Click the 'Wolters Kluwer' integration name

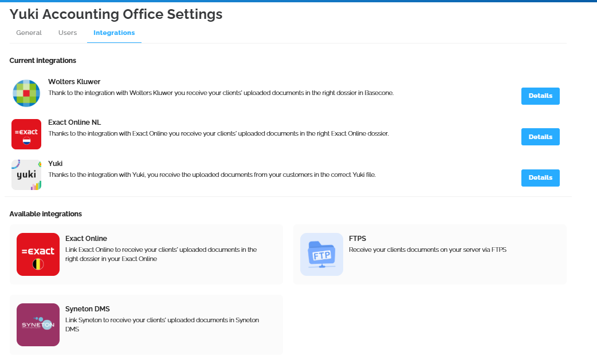click(74, 82)
